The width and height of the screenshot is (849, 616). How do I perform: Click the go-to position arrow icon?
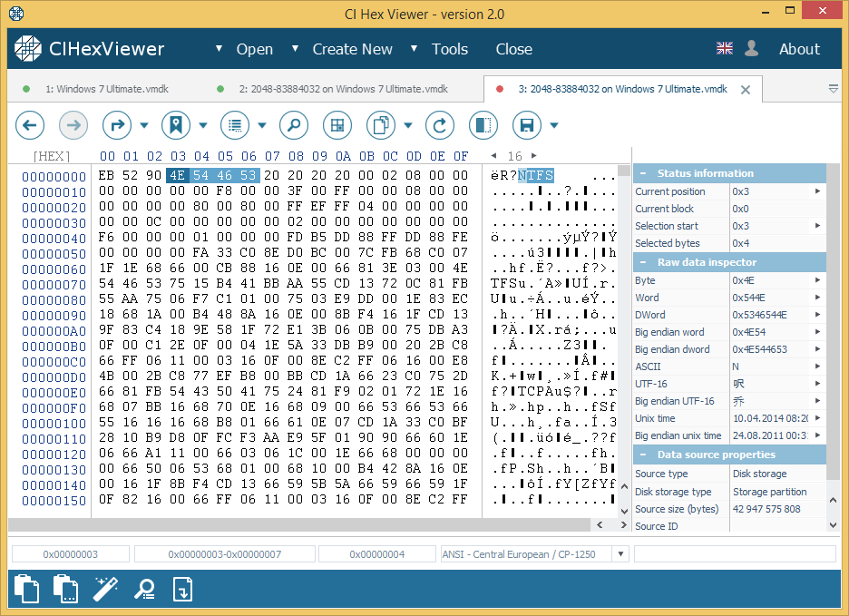pyautogui.click(x=117, y=126)
